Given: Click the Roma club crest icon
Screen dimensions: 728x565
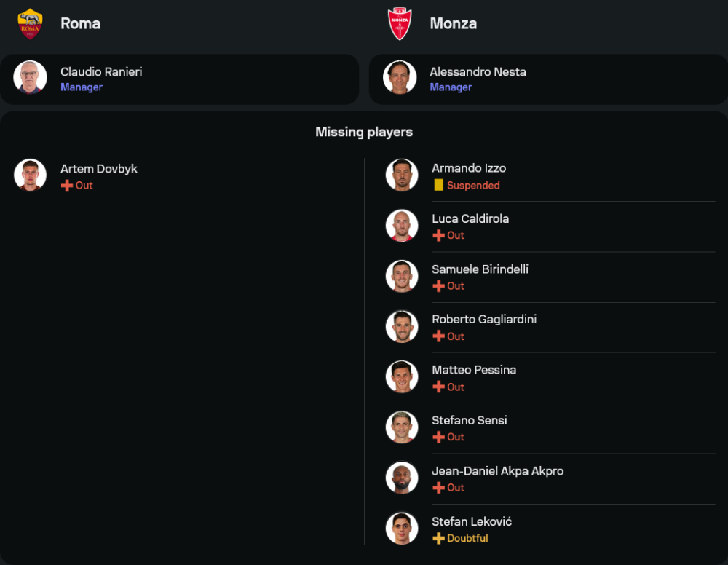Looking at the screenshot, I should pyautogui.click(x=31, y=23).
